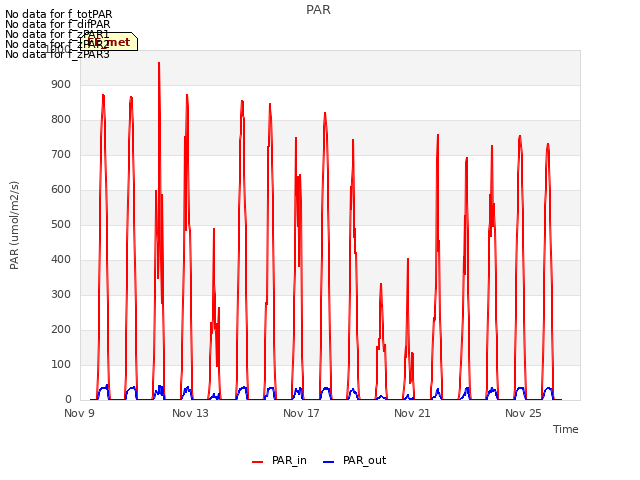Click the 800 y-axis tick label

[x=61, y=120]
